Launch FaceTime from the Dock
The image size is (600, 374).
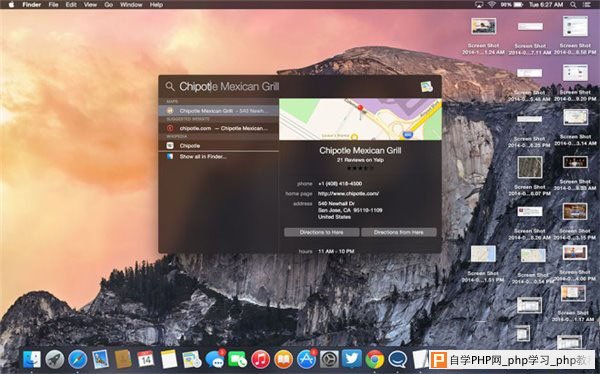[x=237, y=359]
